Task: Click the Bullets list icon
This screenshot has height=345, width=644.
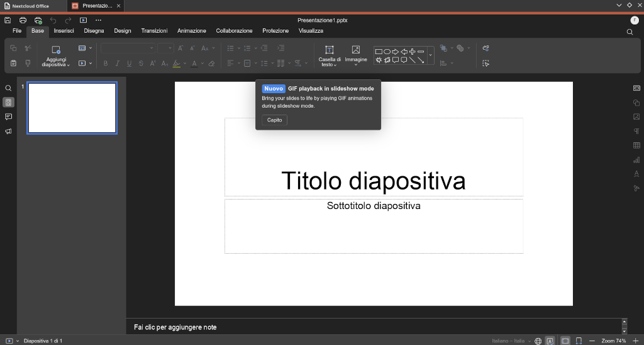Action: click(x=230, y=48)
